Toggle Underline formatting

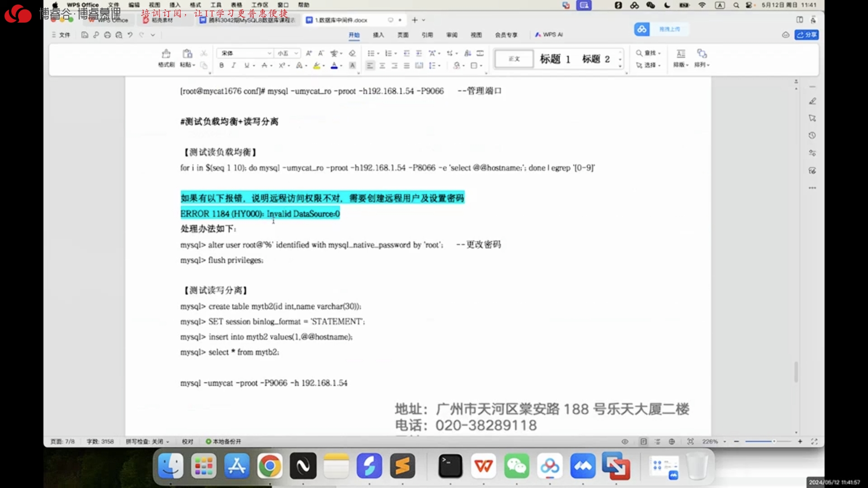[x=247, y=66]
